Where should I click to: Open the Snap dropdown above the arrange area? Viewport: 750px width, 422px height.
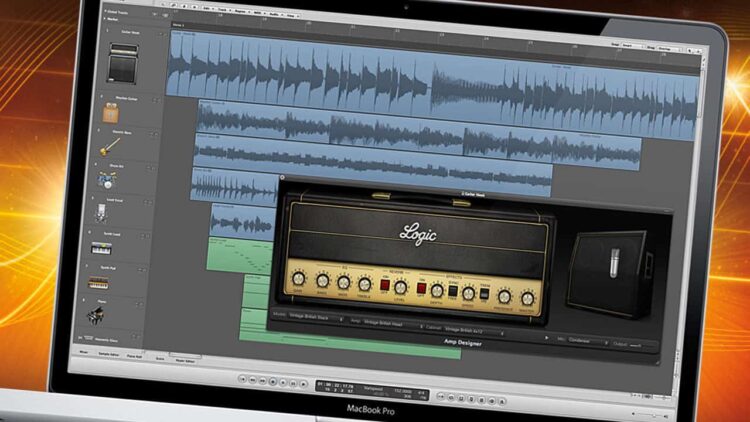(634, 45)
